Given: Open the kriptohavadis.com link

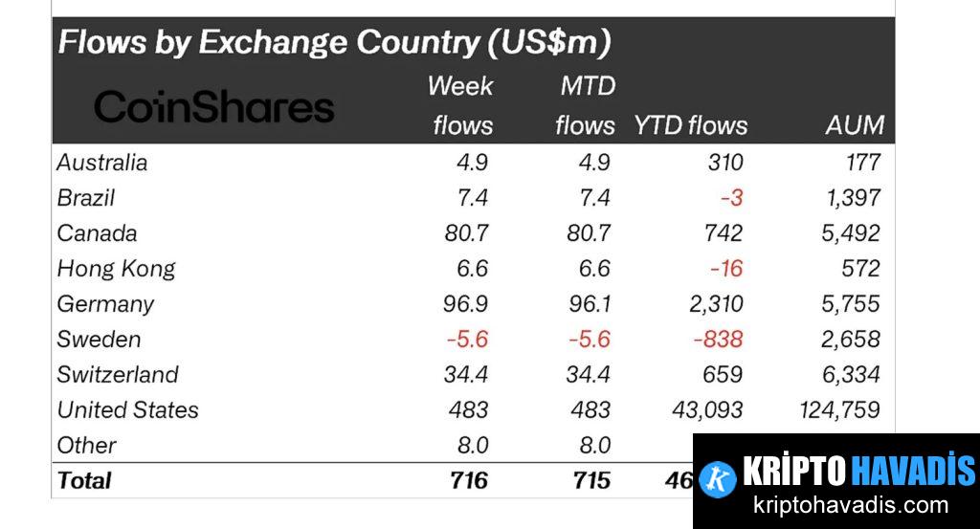Looking at the screenshot, I should click(x=851, y=506).
